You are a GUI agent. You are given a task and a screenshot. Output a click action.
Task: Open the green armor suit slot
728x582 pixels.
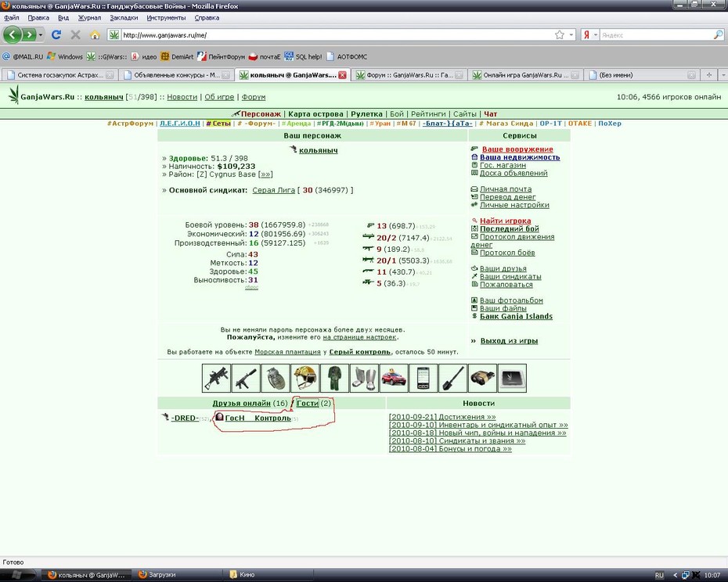pyautogui.click(x=335, y=378)
